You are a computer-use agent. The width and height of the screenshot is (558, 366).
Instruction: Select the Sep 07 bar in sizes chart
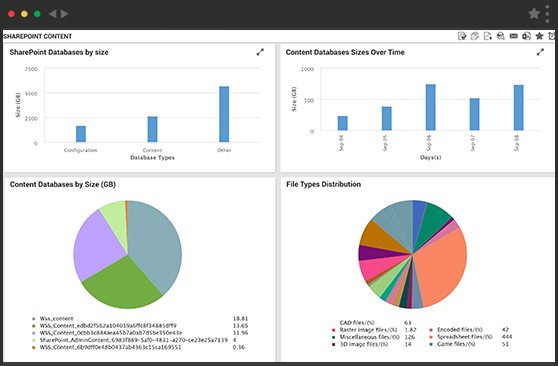click(x=475, y=114)
